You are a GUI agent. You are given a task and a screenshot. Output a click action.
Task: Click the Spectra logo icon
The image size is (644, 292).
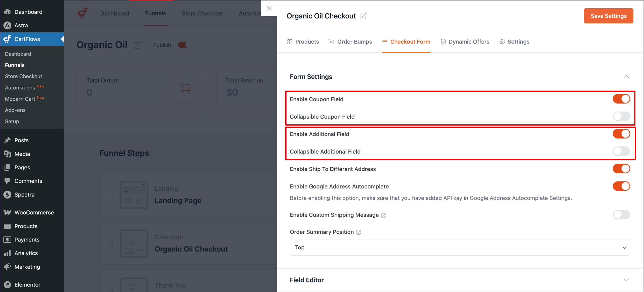coord(7,194)
